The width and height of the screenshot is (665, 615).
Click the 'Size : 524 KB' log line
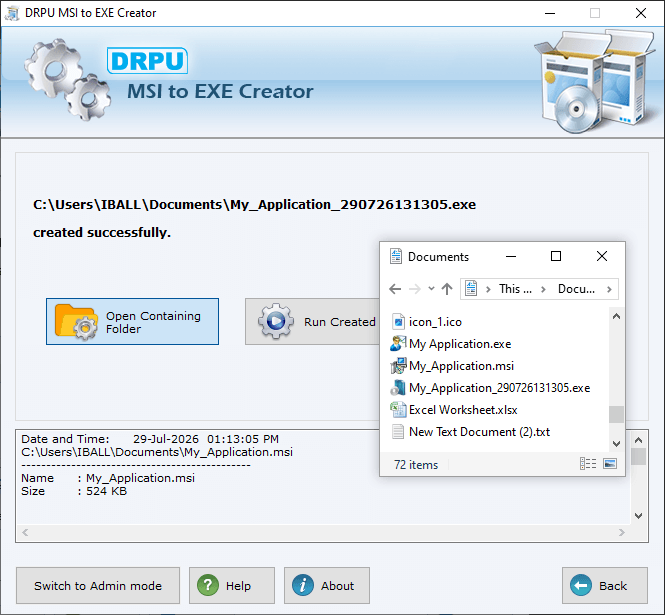tap(74, 491)
